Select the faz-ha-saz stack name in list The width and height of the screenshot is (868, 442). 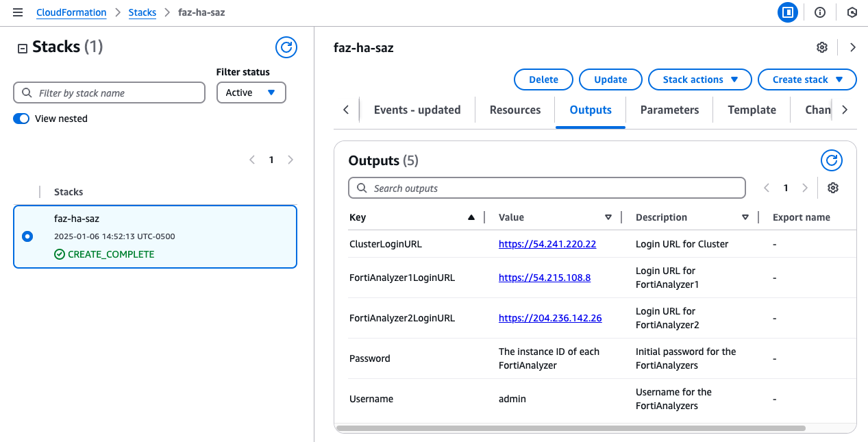point(77,219)
